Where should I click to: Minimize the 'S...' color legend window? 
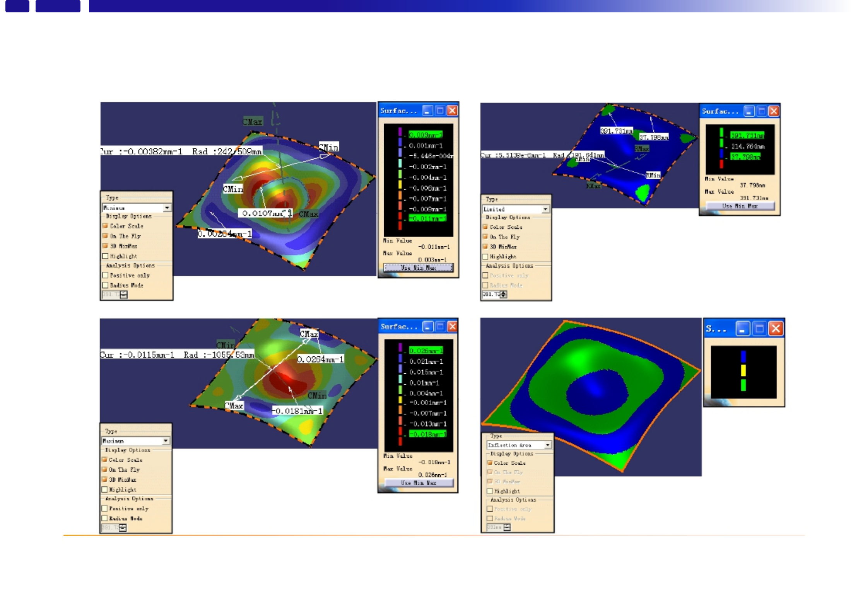pos(742,329)
